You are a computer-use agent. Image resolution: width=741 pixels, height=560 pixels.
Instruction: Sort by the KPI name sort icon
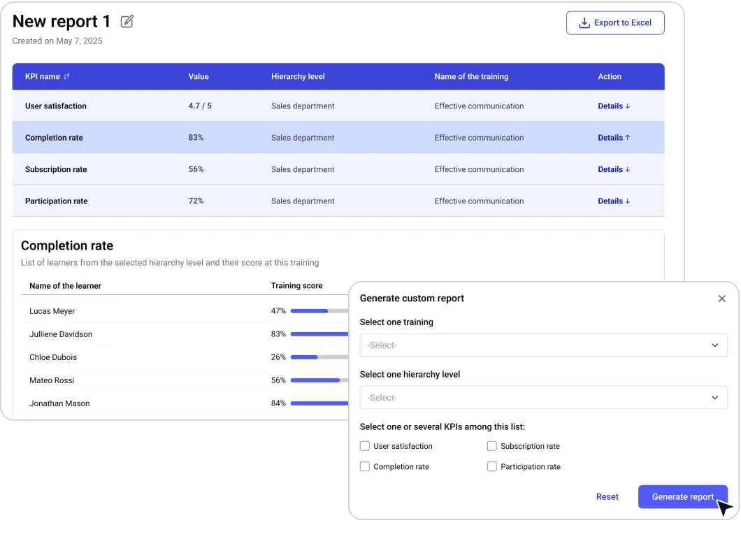(x=66, y=77)
